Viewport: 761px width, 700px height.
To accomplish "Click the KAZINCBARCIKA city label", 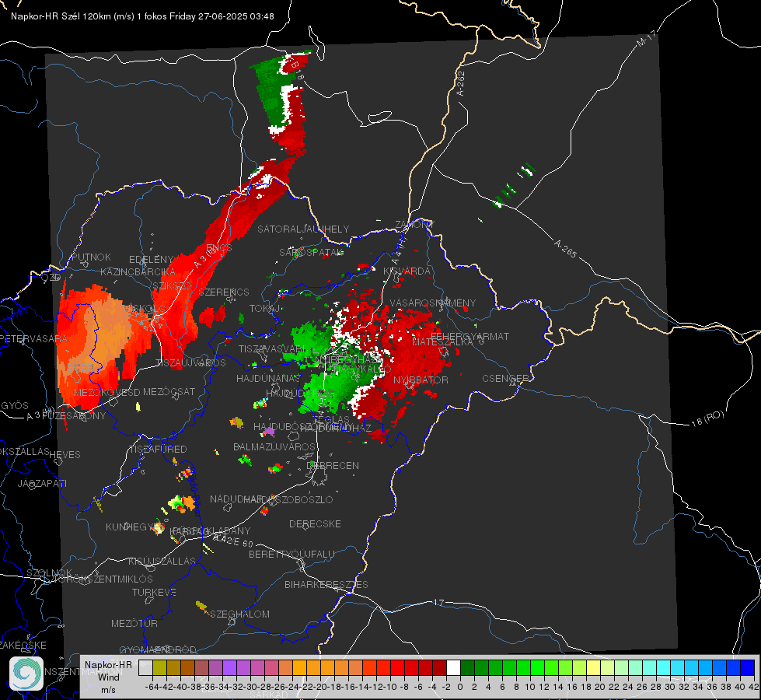I will tap(138, 272).
